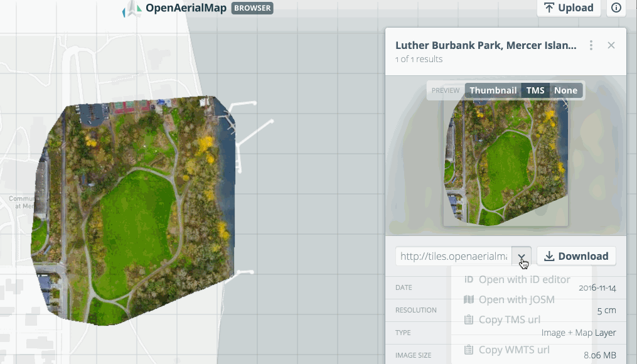
Task: Select Copy WMTS url from the menu
Action: [514, 350]
